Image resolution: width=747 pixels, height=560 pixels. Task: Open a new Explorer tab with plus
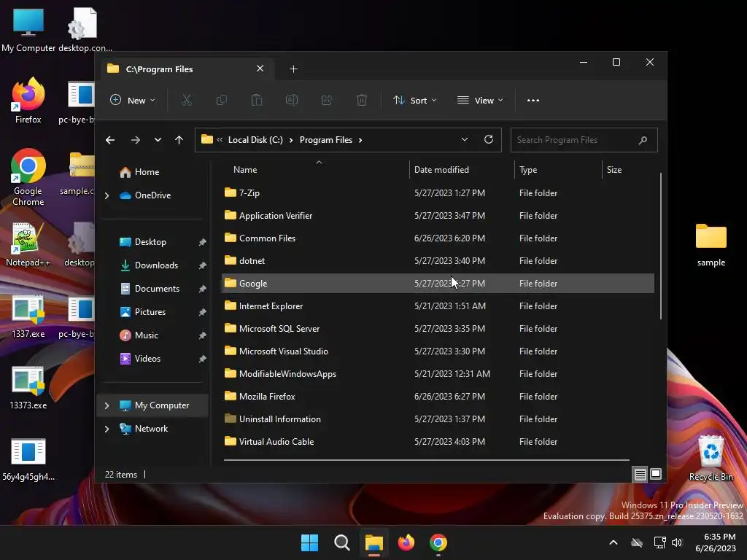tap(293, 69)
